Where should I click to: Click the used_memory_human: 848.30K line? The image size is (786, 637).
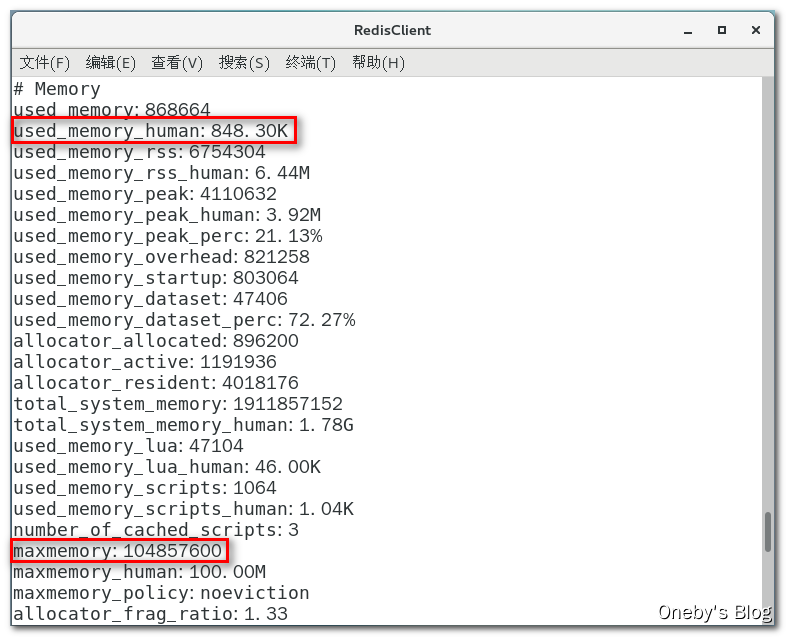point(151,131)
